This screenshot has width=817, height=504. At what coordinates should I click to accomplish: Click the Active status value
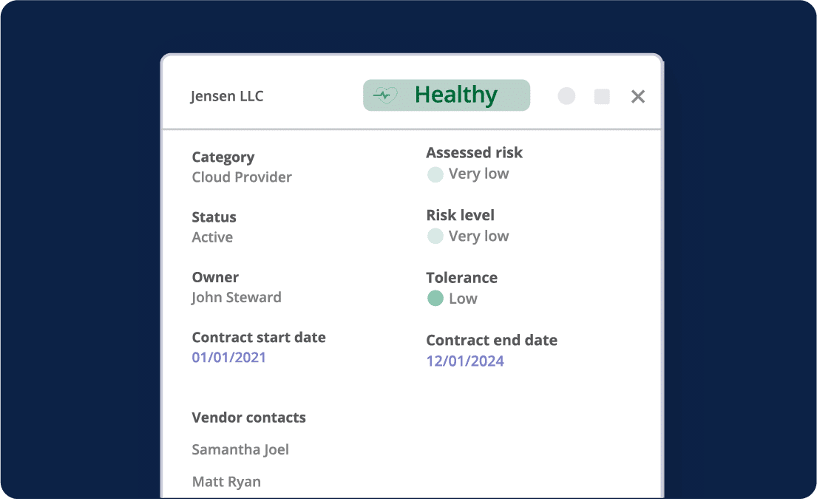[x=212, y=237]
